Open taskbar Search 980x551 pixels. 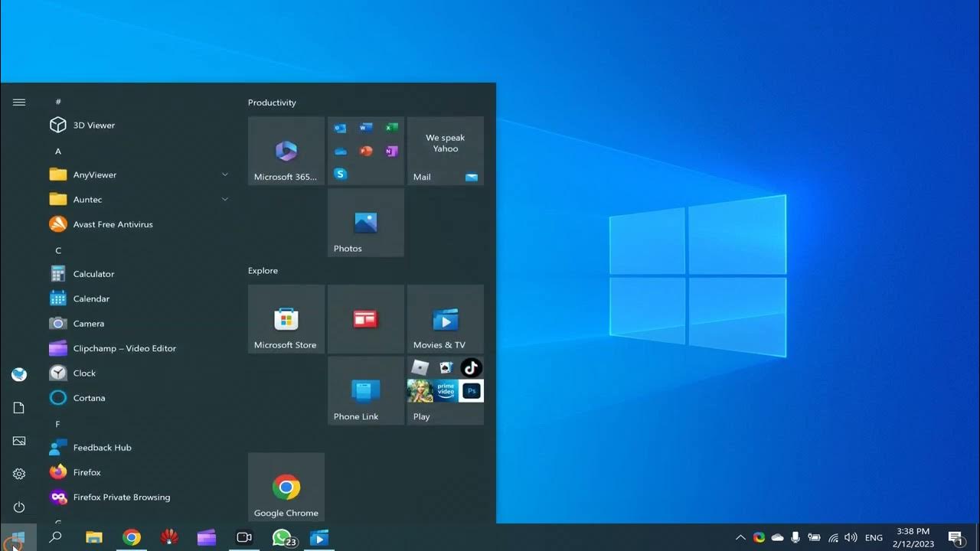pyautogui.click(x=55, y=538)
